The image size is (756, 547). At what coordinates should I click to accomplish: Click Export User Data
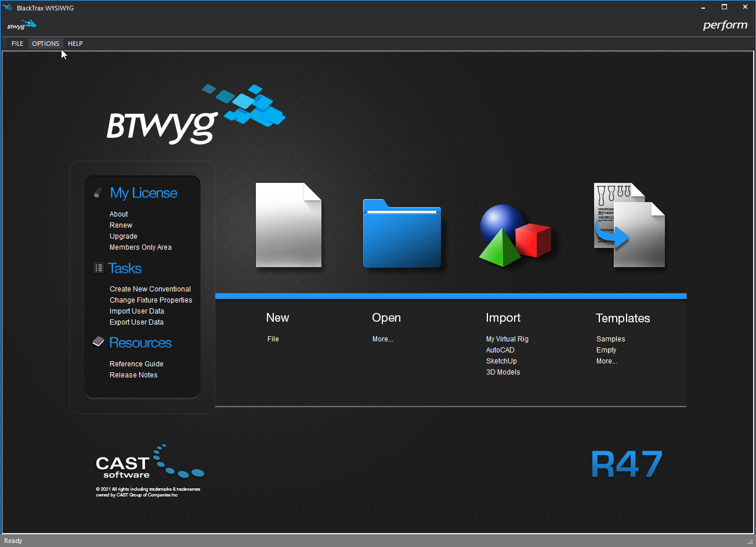click(x=136, y=322)
